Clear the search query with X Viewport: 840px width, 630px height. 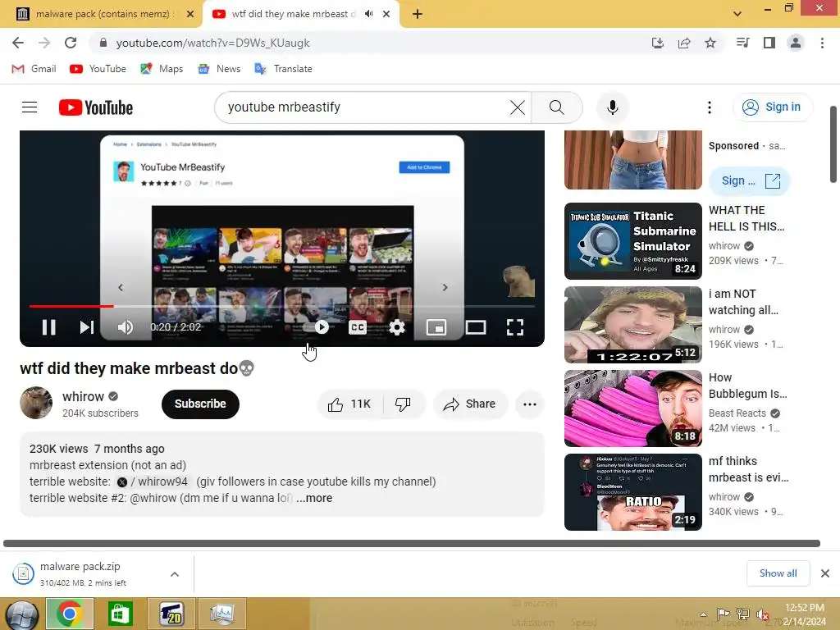tap(518, 107)
